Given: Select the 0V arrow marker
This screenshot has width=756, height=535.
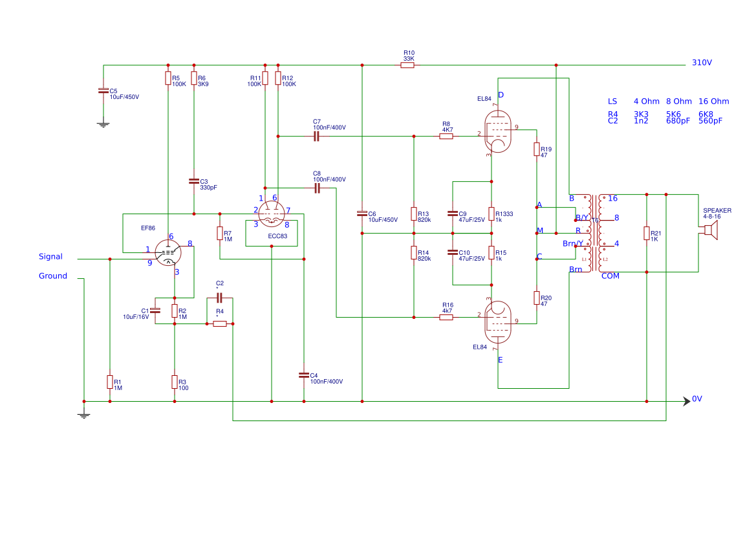Looking at the screenshot, I should [x=687, y=401].
